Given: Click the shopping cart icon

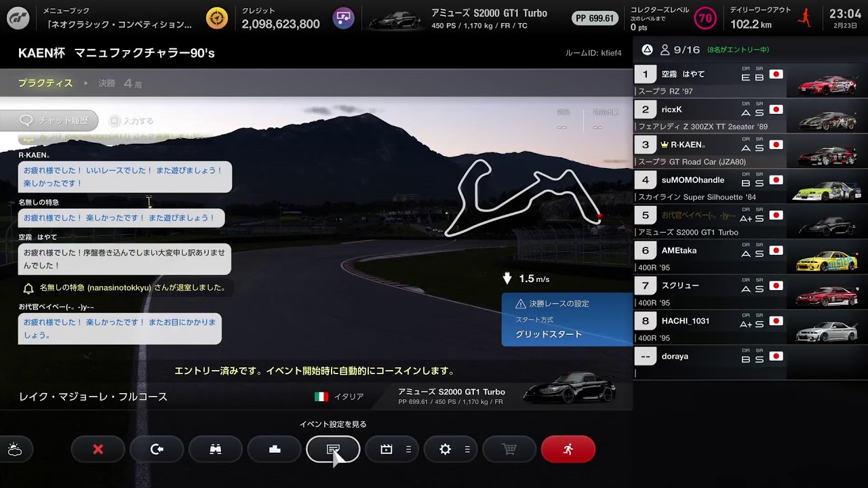Looking at the screenshot, I should coord(509,449).
